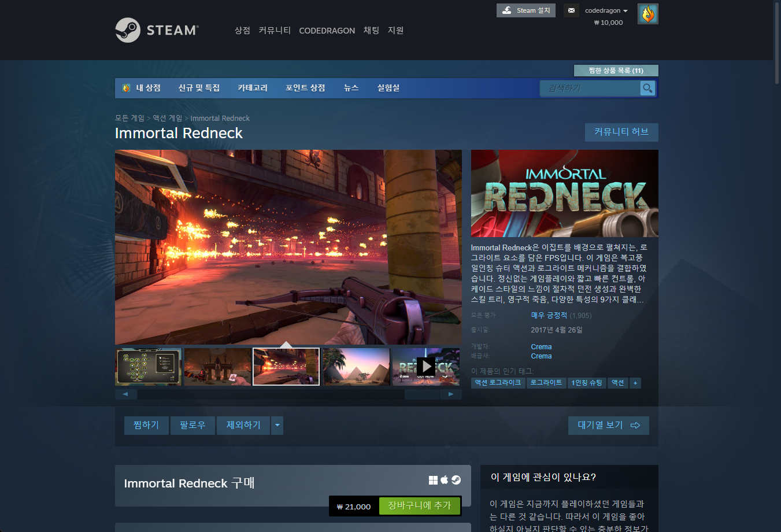Click 모든 게임 breadcrumb link
This screenshot has width=781, height=532.
pos(129,118)
